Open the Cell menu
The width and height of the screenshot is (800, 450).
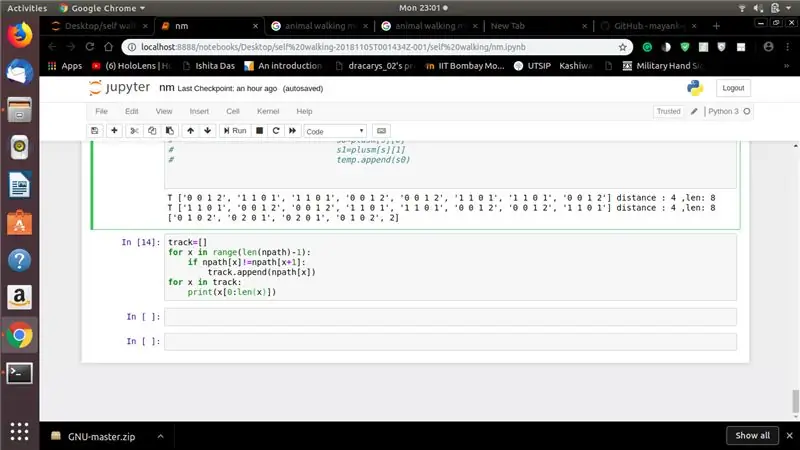point(233,111)
